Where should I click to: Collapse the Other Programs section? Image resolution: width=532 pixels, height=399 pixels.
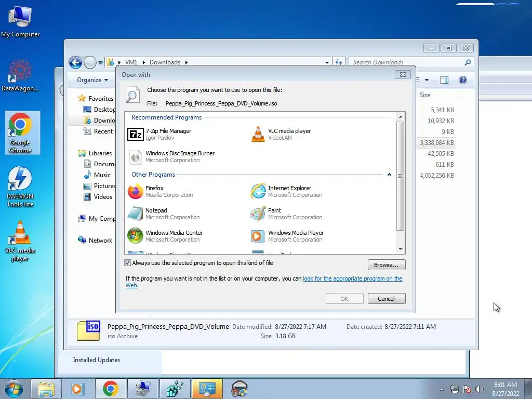point(389,175)
